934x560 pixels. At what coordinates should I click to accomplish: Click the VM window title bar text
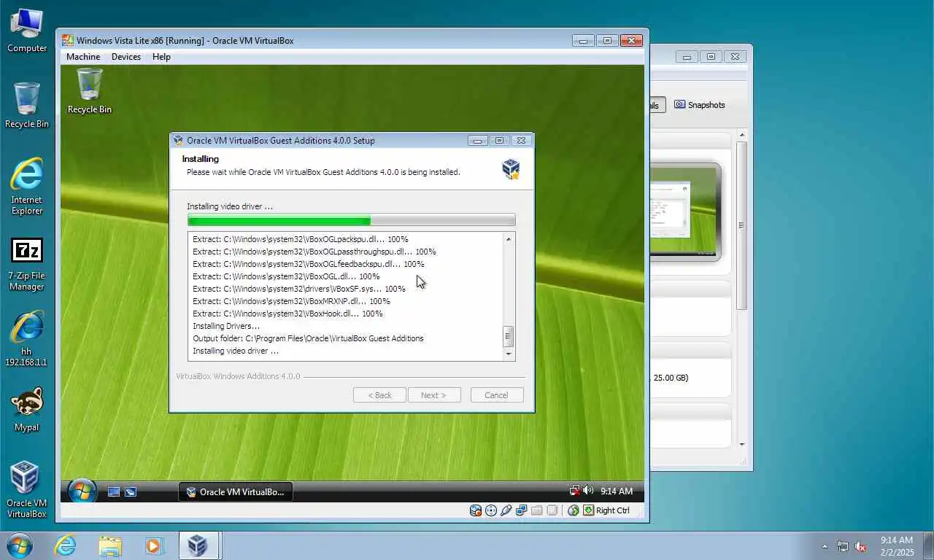point(185,41)
